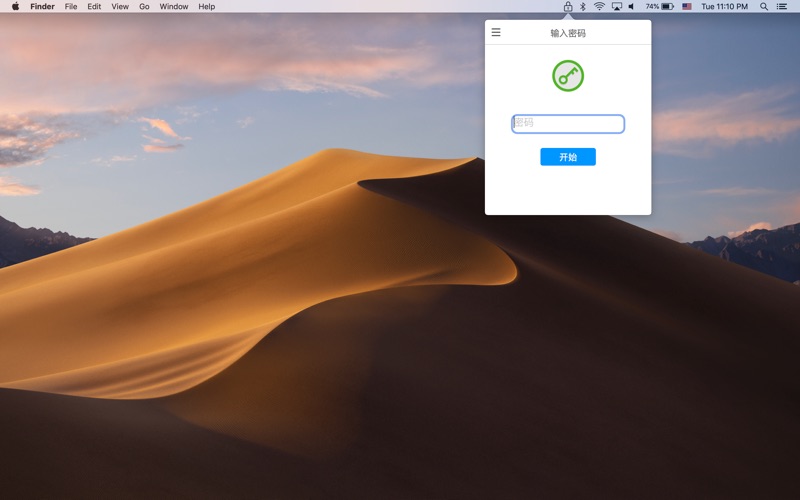Open the Help menu

point(207,7)
